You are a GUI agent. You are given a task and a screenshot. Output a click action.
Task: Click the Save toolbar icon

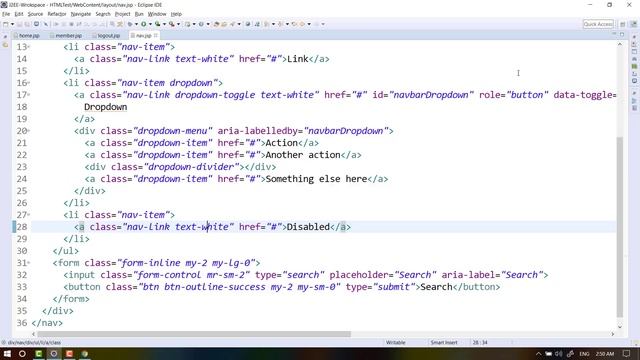point(19,24)
